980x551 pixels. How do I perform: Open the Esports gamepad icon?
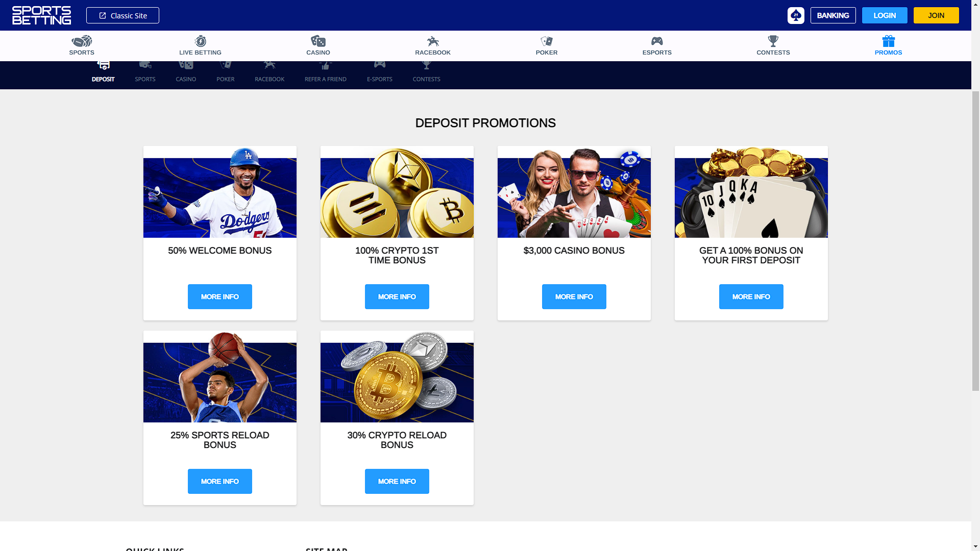click(x=657, y=41)
